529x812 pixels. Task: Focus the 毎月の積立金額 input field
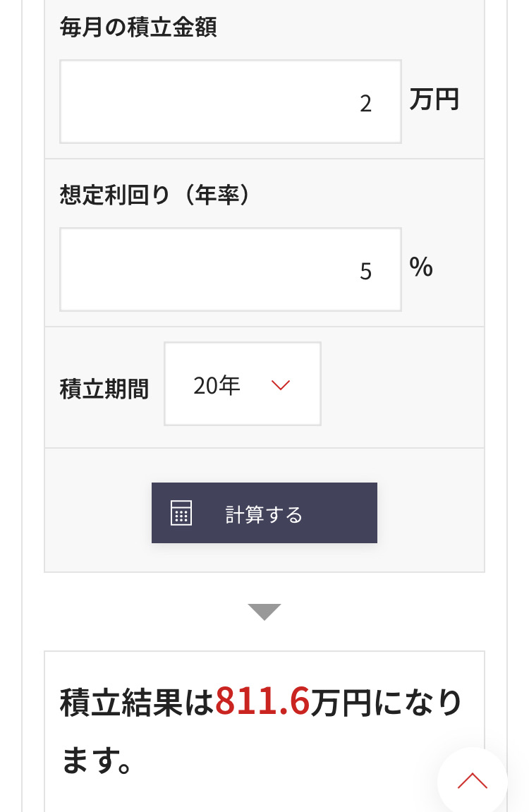coord(230,102)
